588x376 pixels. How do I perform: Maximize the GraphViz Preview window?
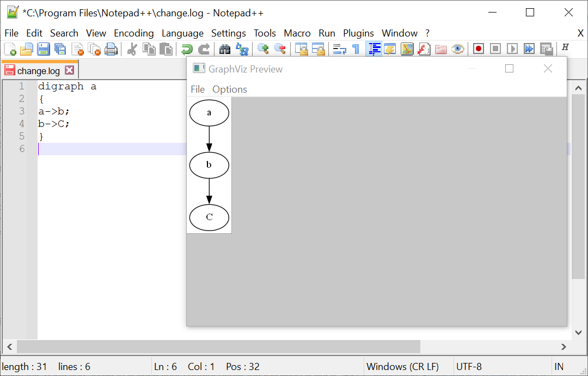[x=509, y=68]
